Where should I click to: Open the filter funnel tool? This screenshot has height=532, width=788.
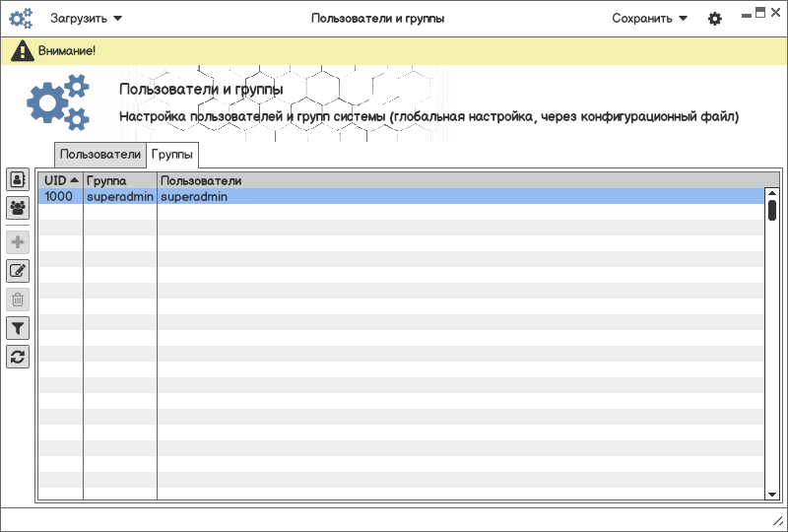[x=18, y=328]
